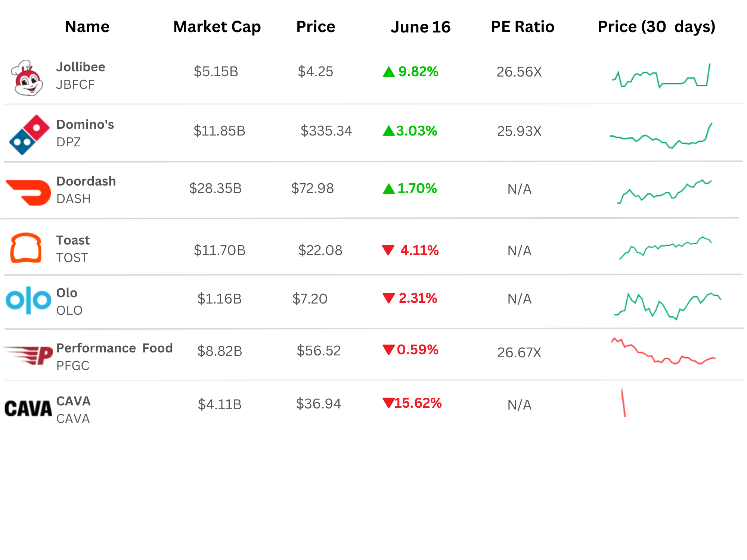
Task: Click the red down arrow beside 15.62%
Action: tap(388, 403)
